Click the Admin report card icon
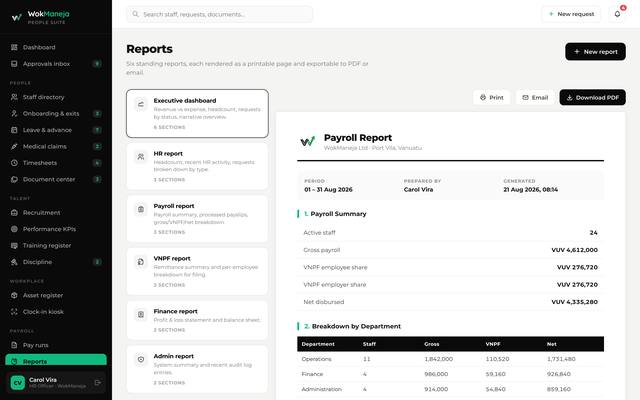The width and height of the screenshot is (640, 400). [141, 359]
